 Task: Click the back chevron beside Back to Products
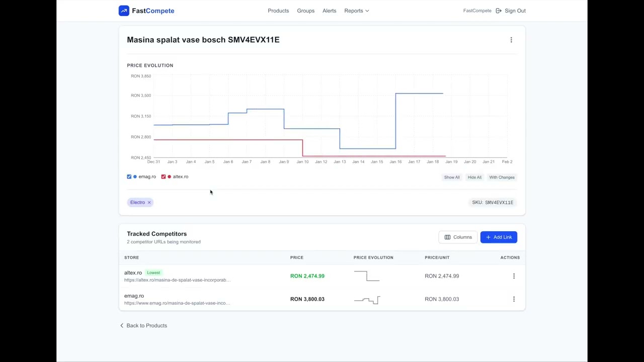tap(122, 325)
